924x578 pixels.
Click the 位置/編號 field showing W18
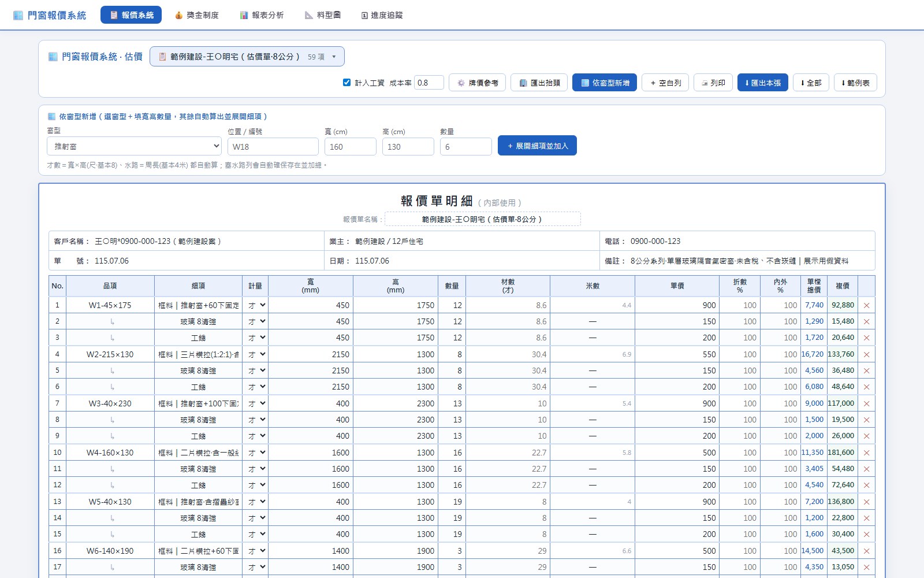[x=273, y=147]
